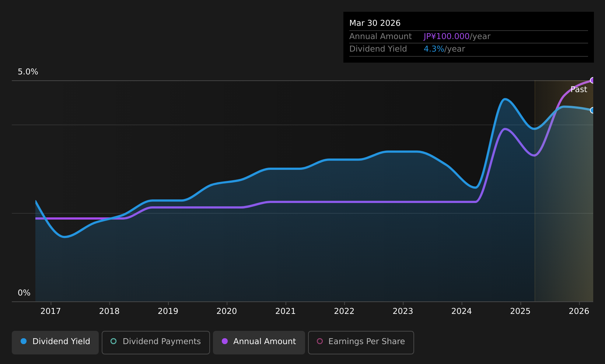The height and width of the screenshot is (364, 605).
Task: Toggle the Annual Amount series
Action: point(259,342)
